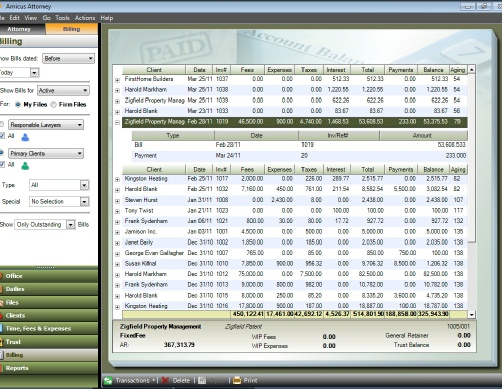Open the Today date dropdown
The width and height of the screenshot is (502, 389).
point(34,72)
